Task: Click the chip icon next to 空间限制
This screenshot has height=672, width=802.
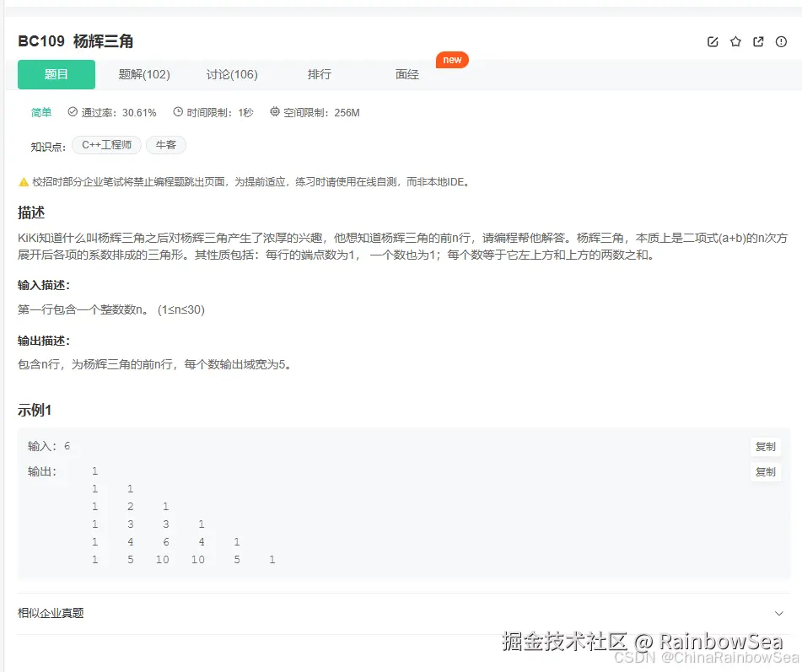Action: click(273, 112)
